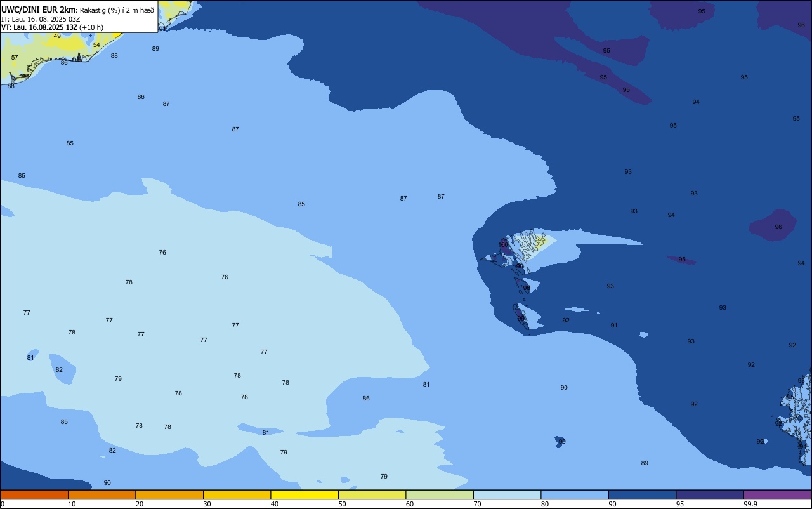Select the "IT: Lau. 16. 08. 2025 03Z" line

tap(41, 19)
